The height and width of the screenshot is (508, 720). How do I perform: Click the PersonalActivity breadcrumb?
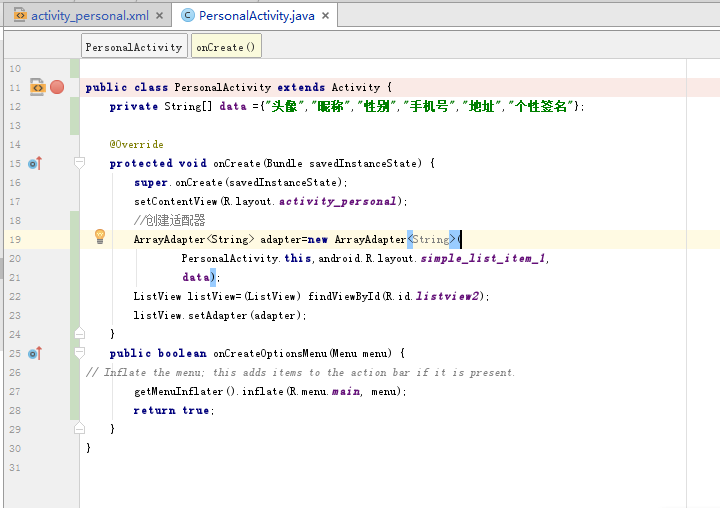134,47
